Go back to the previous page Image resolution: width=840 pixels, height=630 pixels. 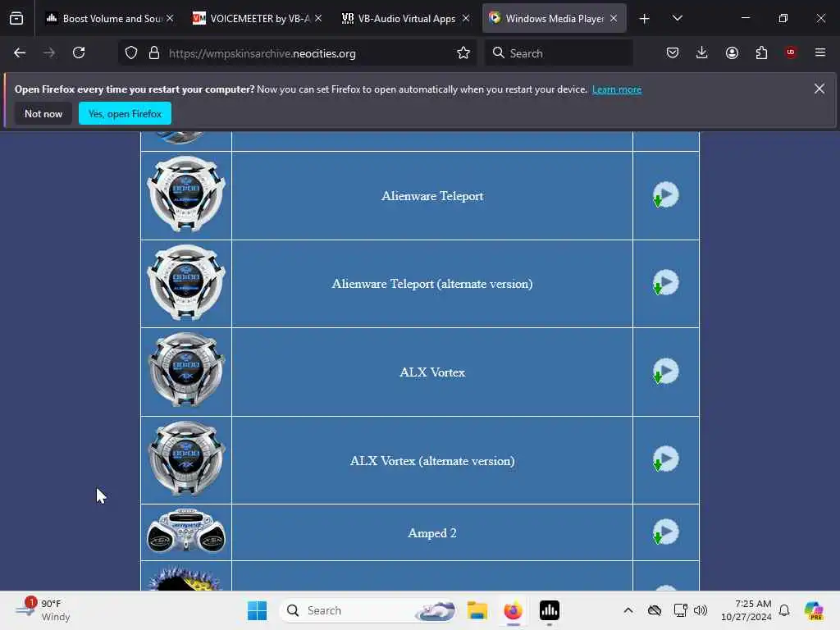[20, 52]
